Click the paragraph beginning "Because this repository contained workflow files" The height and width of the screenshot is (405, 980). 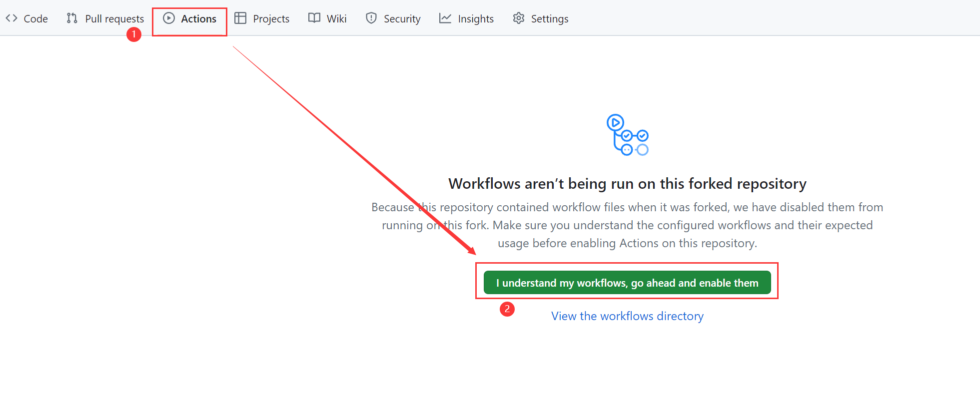point(627,225)
